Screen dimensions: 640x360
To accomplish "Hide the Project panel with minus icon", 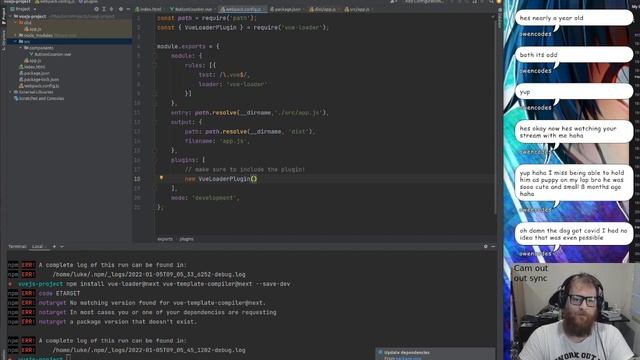I will [128, 9].
